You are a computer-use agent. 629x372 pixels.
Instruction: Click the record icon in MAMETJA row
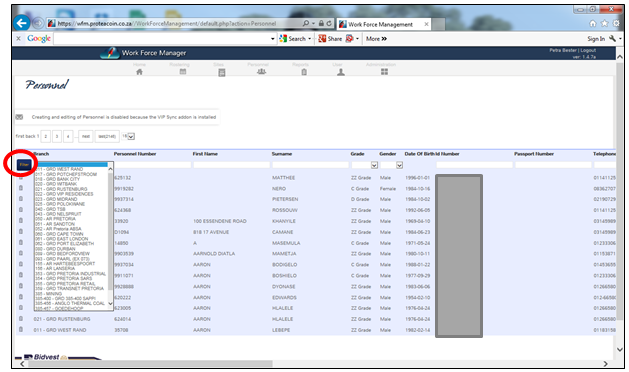click(x=21, y=253)
